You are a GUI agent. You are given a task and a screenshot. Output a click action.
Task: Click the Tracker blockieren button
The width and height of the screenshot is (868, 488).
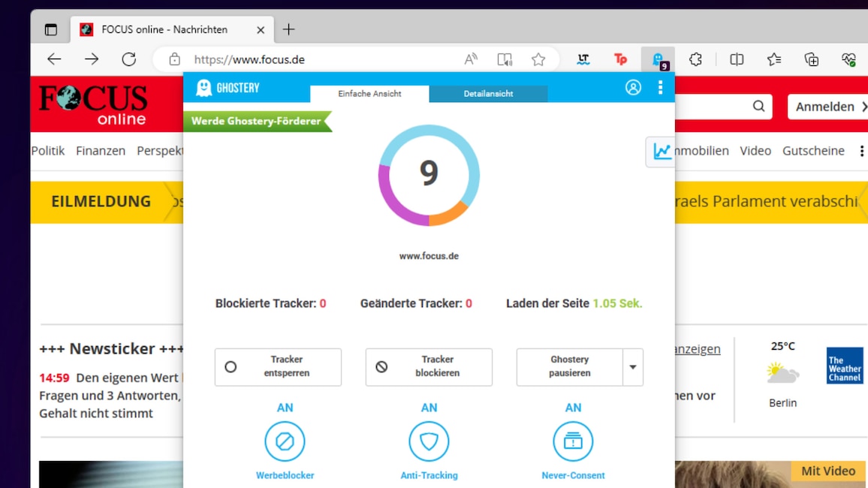pyautogui.click(x=429, y=367)
